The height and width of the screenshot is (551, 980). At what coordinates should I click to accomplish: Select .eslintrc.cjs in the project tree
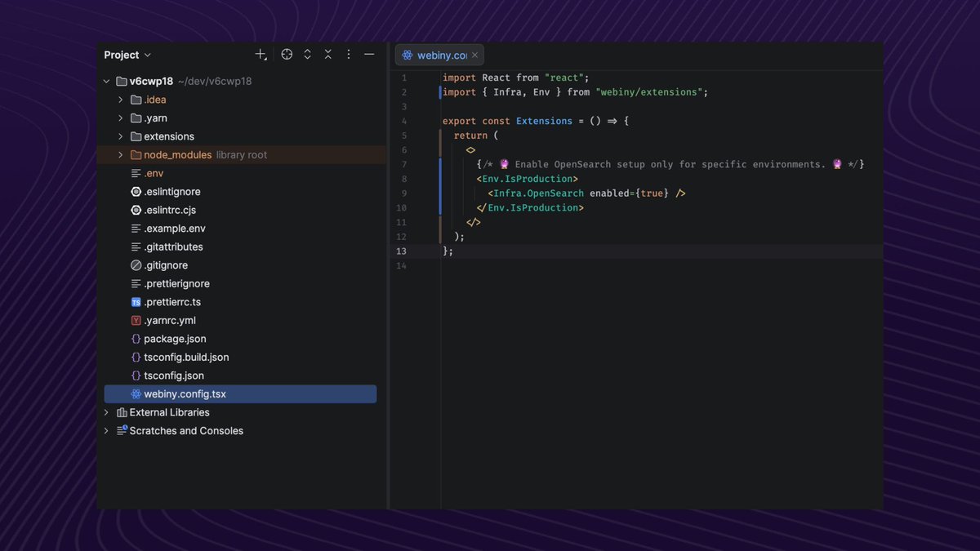pyautogui.click(x=170, y=210)
